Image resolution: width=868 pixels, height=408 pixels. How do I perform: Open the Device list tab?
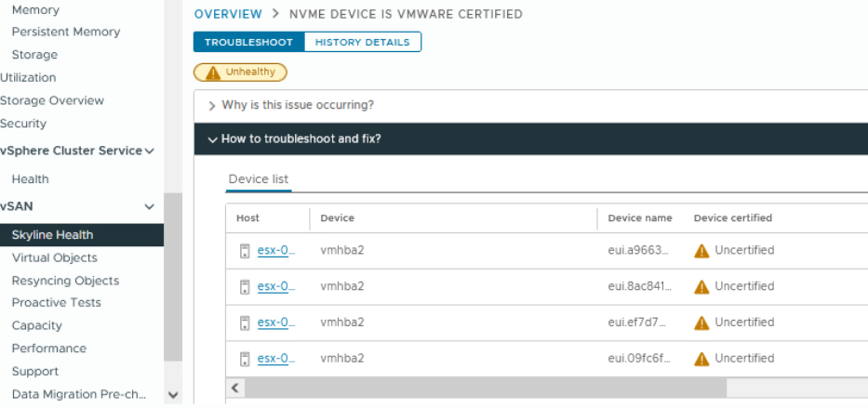tap(259, 179)
